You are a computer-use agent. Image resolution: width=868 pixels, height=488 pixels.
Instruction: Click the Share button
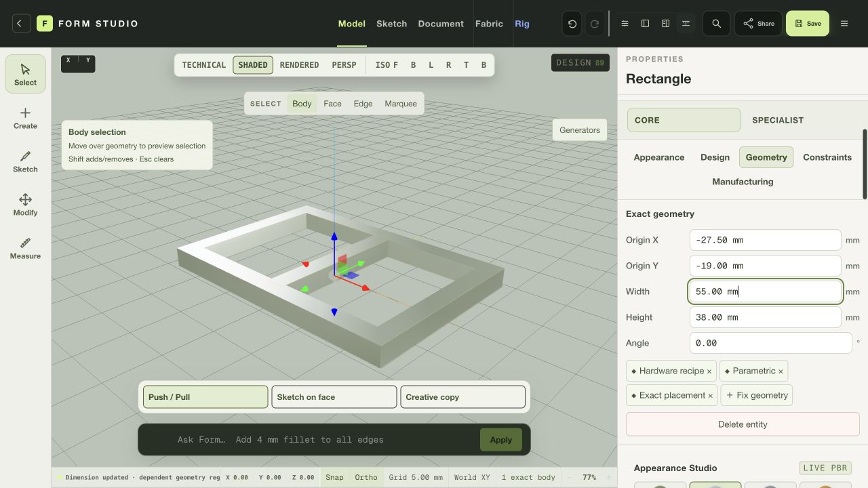point(758,24)
